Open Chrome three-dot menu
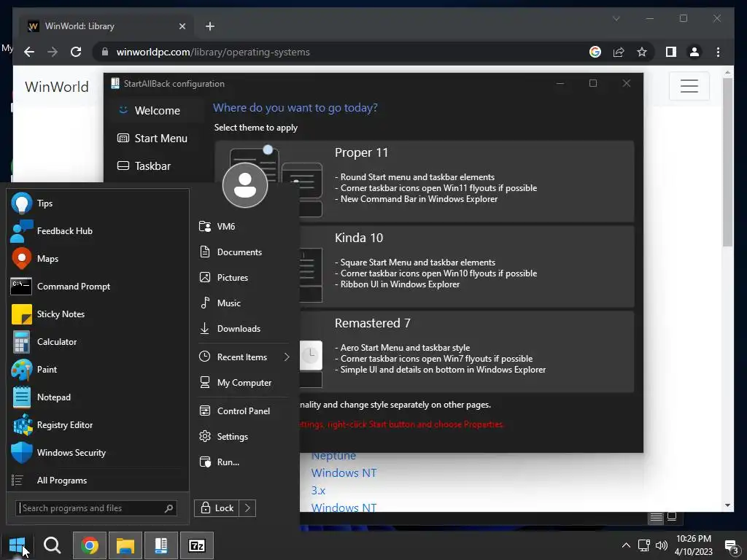This screenshot has width=747, height=560. (718, 52)
